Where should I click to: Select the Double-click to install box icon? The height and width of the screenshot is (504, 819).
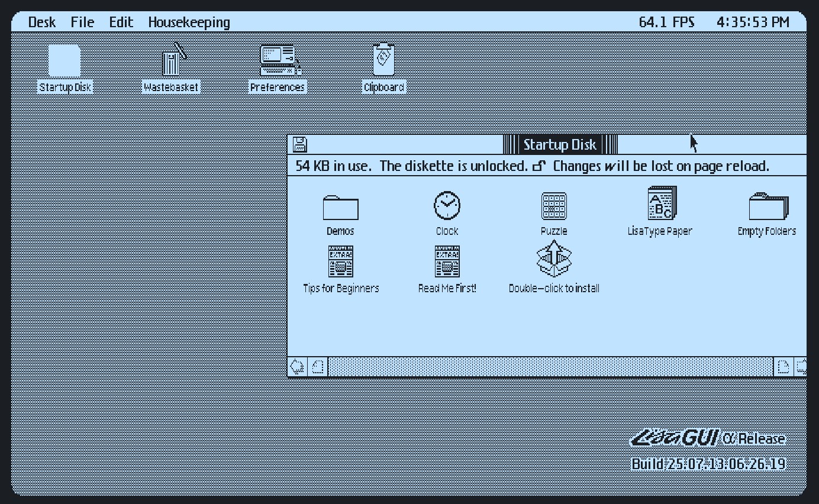tap(554, 258)
